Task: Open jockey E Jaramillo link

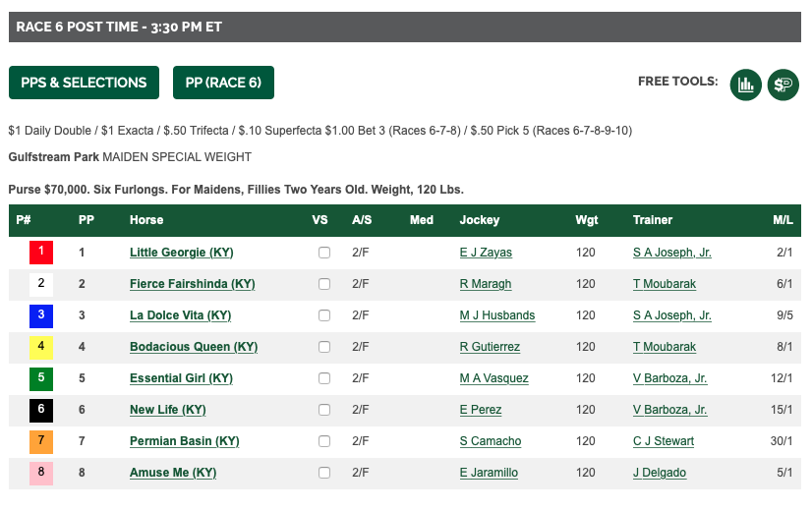Action: click(489, 473)
